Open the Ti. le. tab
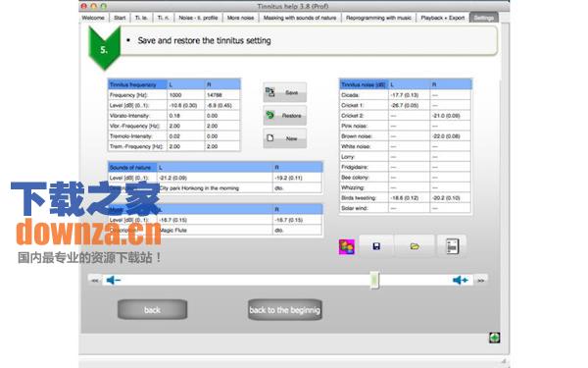The height and width of the screenshot is (368, 588). tap(141, 18)
